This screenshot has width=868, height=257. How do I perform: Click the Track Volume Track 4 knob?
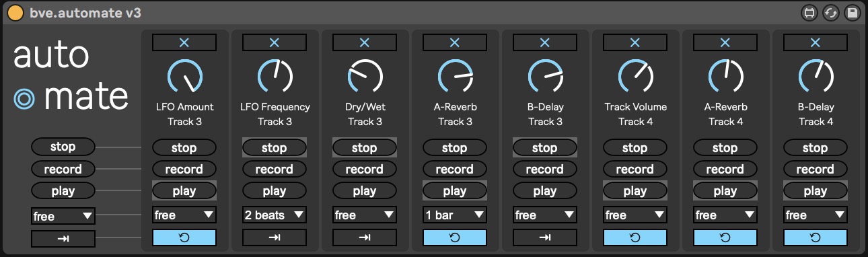point(635,75)
